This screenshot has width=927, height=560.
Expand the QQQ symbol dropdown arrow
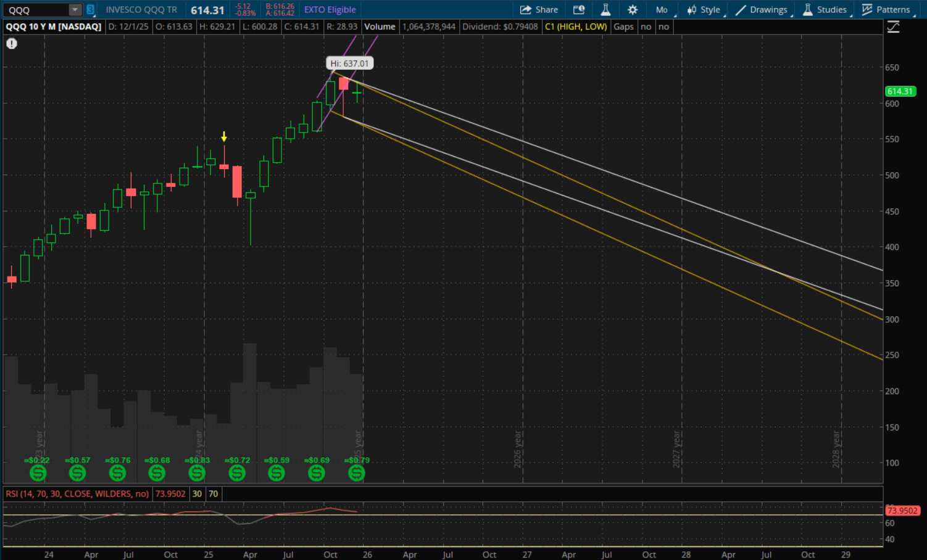click(75, 10)
